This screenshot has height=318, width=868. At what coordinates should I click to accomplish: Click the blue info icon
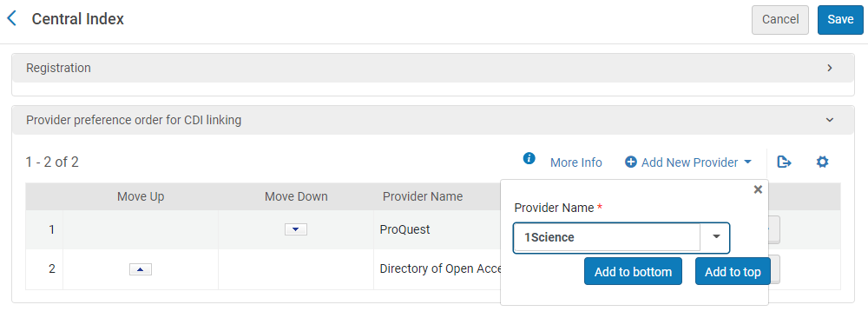529,159
